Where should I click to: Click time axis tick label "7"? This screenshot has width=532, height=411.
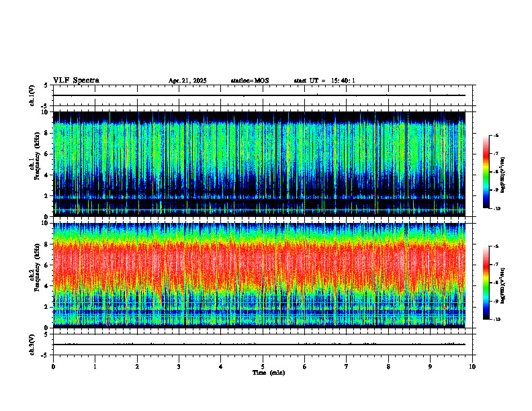click(x=347, y=367)
